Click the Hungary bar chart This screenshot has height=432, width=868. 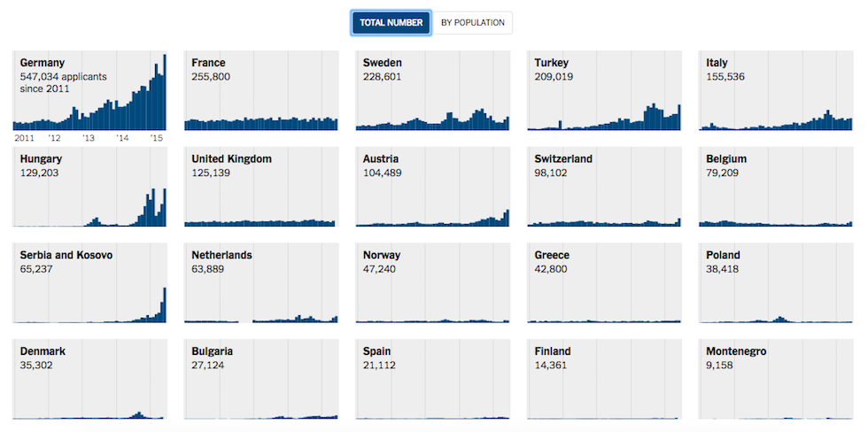pos(89,187)
